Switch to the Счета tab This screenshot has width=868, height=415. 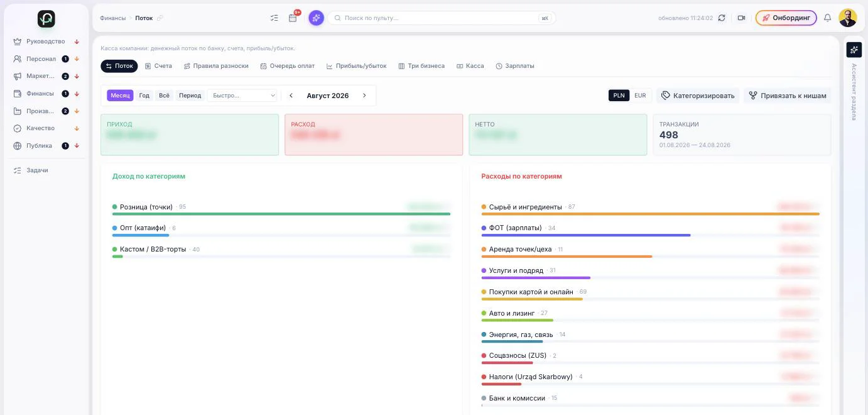[x=158, y=66]
